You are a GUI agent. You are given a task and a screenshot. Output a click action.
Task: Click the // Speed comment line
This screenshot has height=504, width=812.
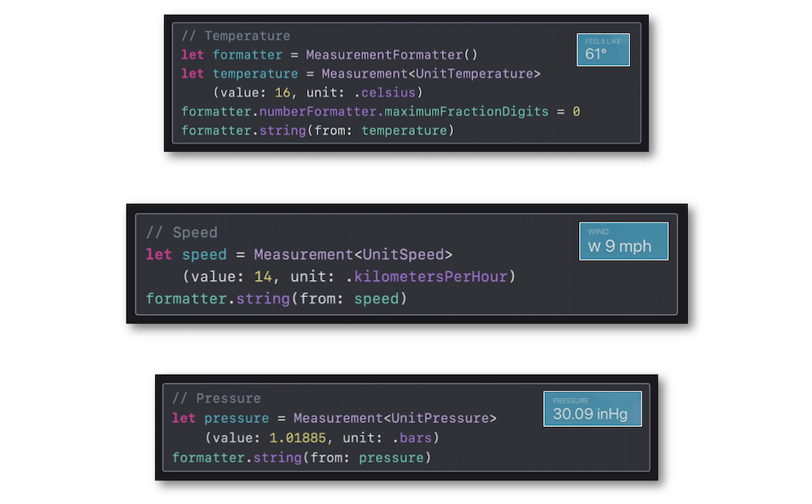coord(182,232)
